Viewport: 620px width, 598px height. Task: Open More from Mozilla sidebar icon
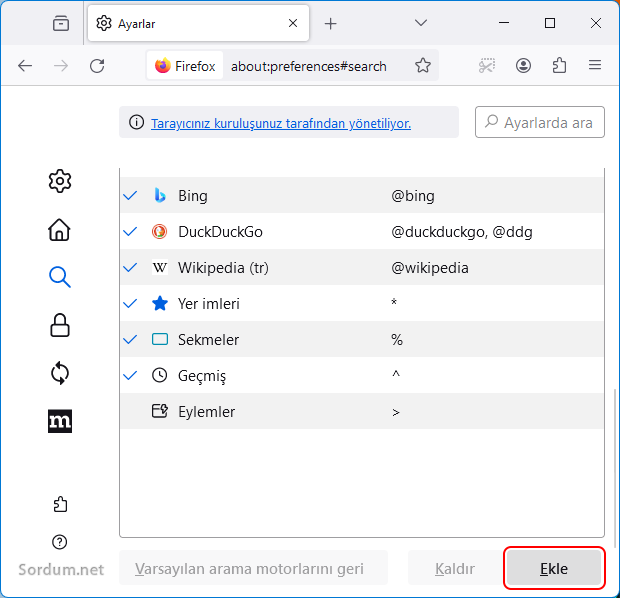[60, 421]
